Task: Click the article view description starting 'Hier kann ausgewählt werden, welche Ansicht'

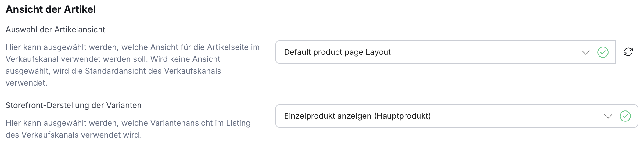Action: [x=133, y=65]
